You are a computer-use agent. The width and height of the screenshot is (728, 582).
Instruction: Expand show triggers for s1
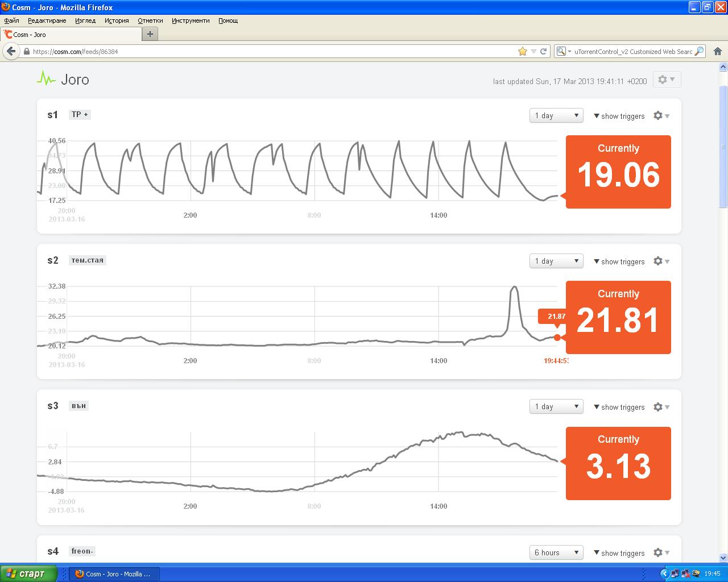click(619, 116)
